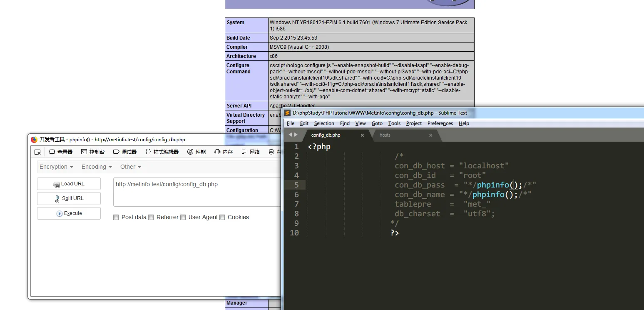Screen dimensions: 644x310
Task: Open the Console (控制台) panel
Action: tap(93, 152)
